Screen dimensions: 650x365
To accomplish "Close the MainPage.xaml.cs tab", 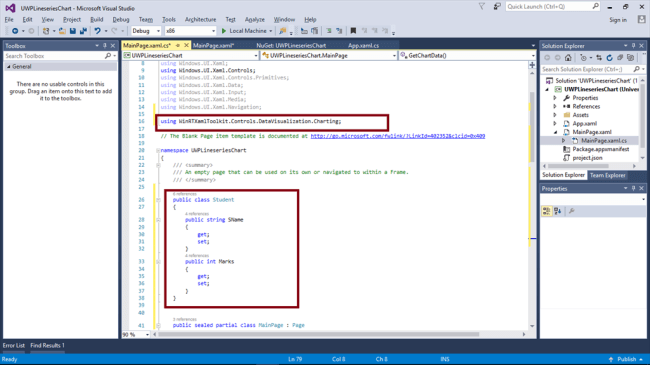I will 186,45.
